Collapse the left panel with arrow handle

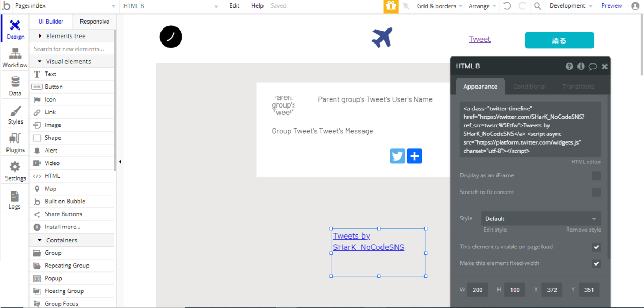120,162
